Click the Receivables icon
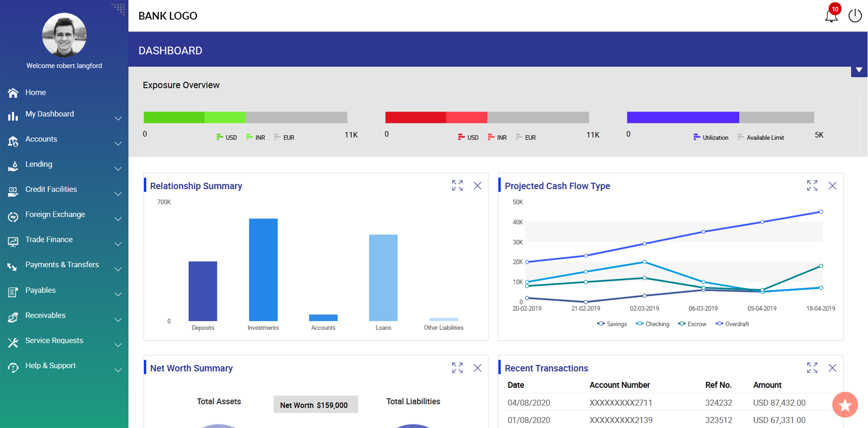 point(13,317)
